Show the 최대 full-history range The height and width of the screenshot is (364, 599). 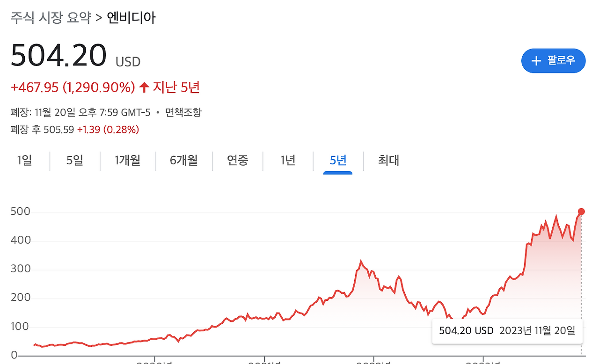click(x=388, y=160)
